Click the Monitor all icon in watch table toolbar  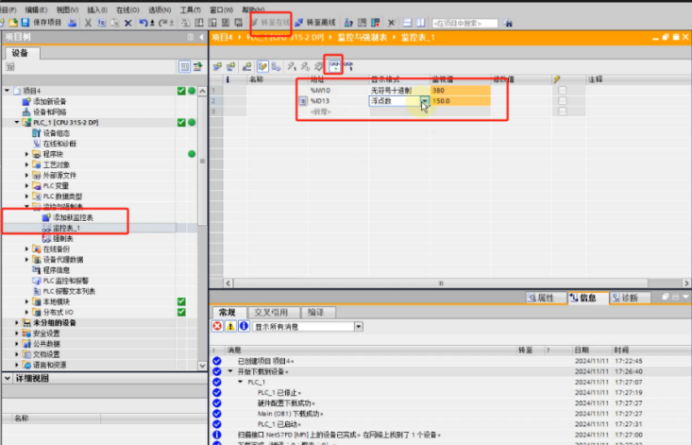(x=334, y=66)
